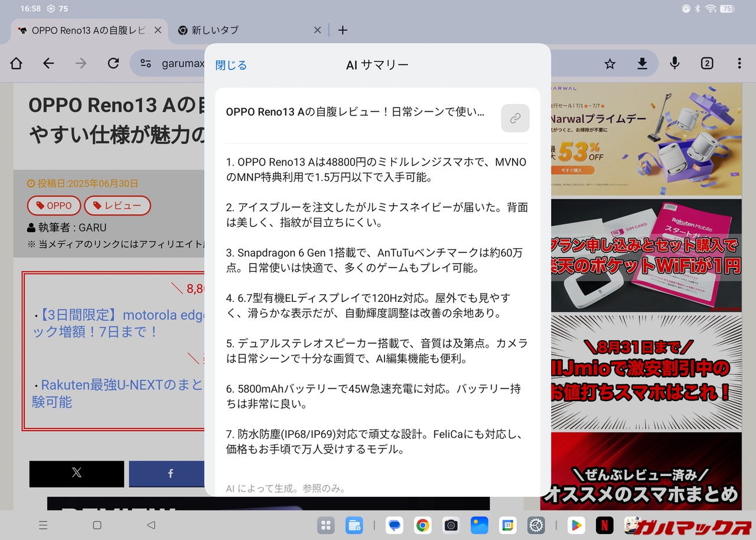This screenshot has width=756, height=540.
Task: Go back with the browser back arrow
Action: pos(48,63)
